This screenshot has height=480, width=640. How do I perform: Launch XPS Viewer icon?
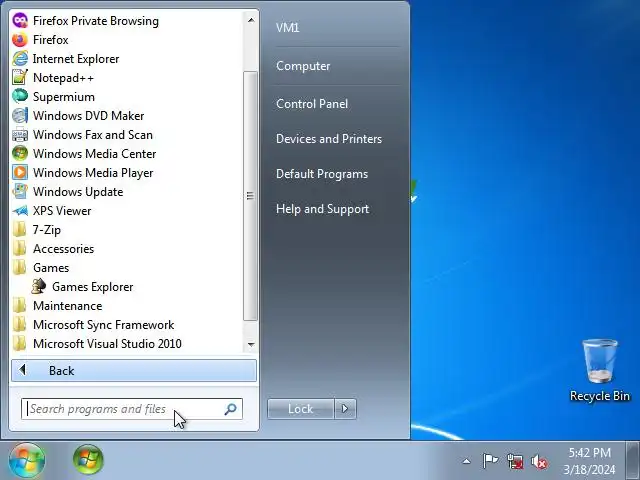(20, 211)
